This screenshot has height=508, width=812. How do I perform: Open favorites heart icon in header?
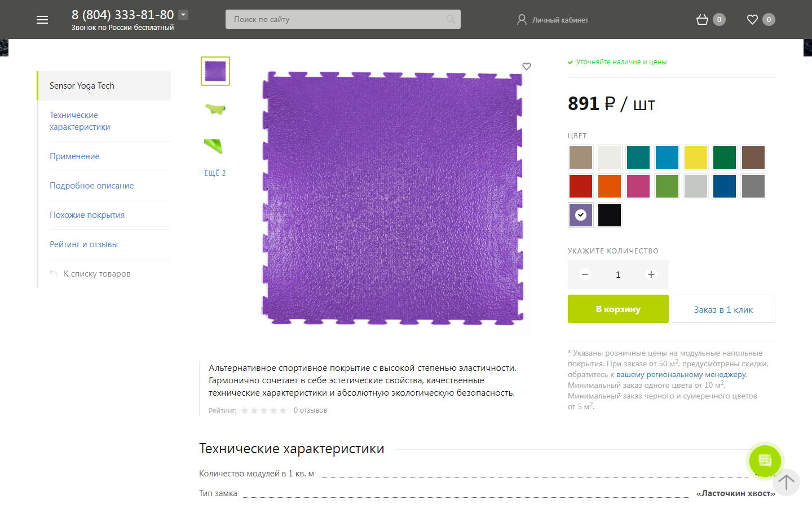[752, 20]
